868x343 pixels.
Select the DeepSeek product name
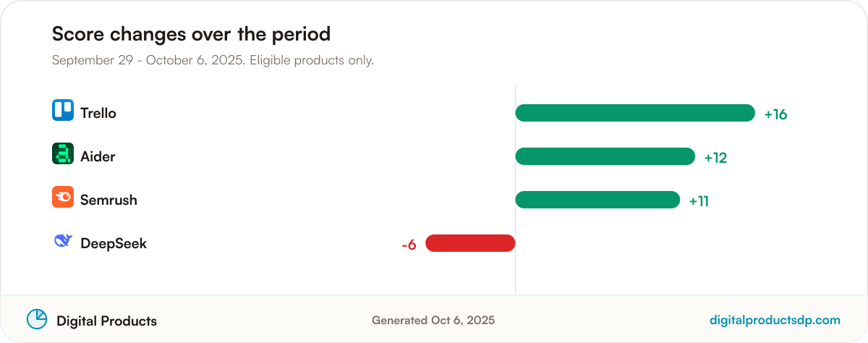(114, 244)
